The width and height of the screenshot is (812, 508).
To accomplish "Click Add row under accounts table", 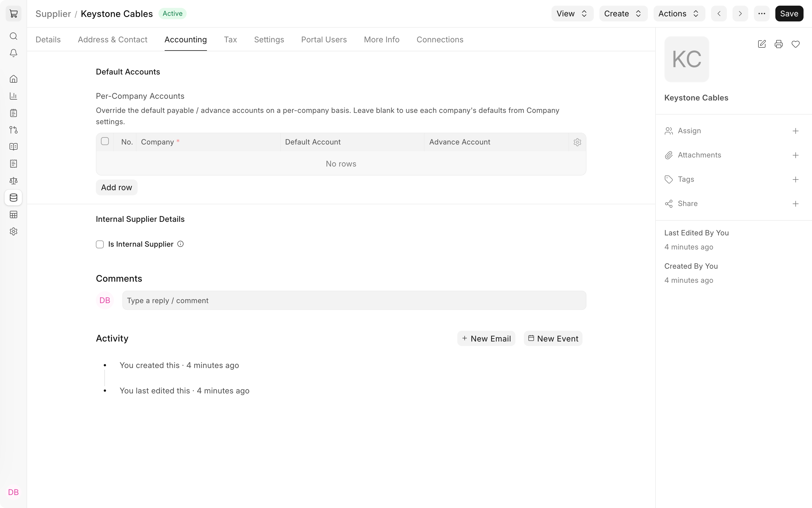I will coord(116,187).
